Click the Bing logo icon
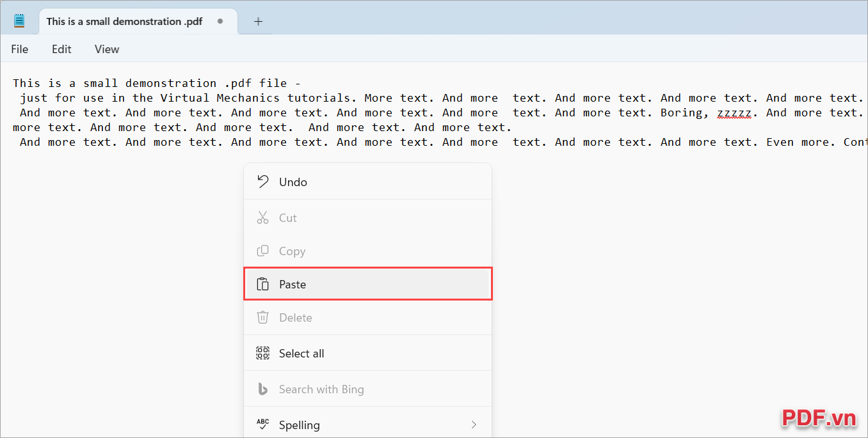Viewport: 868px width, 438px height. [262, 389]
